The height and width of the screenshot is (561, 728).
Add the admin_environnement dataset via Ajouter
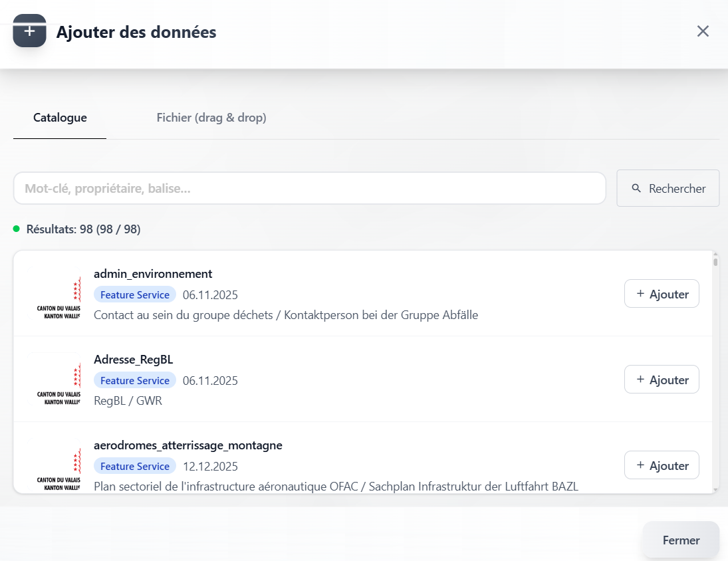pyautogui.click(x=662, y=293)
